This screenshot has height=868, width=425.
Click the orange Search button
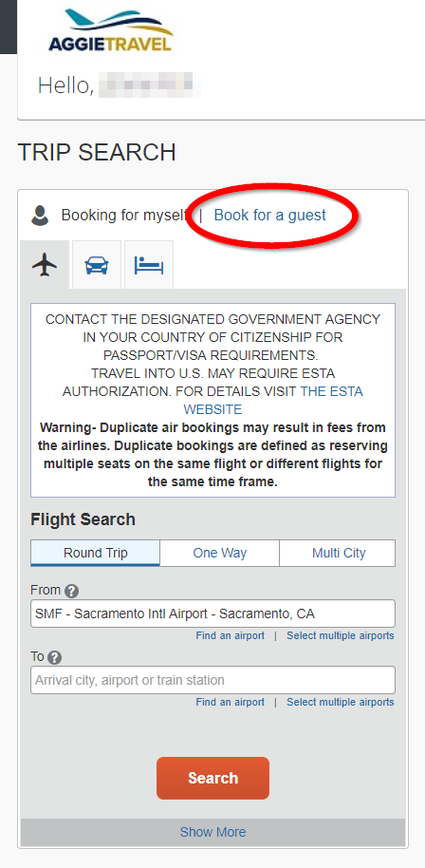click(212, 779)
